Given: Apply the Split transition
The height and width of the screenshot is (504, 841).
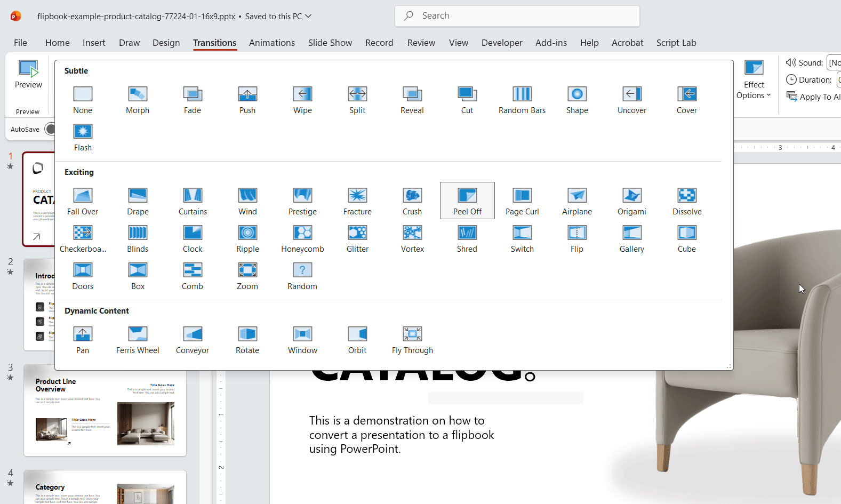Looking at the screenshot, I should tap(357, 100).
